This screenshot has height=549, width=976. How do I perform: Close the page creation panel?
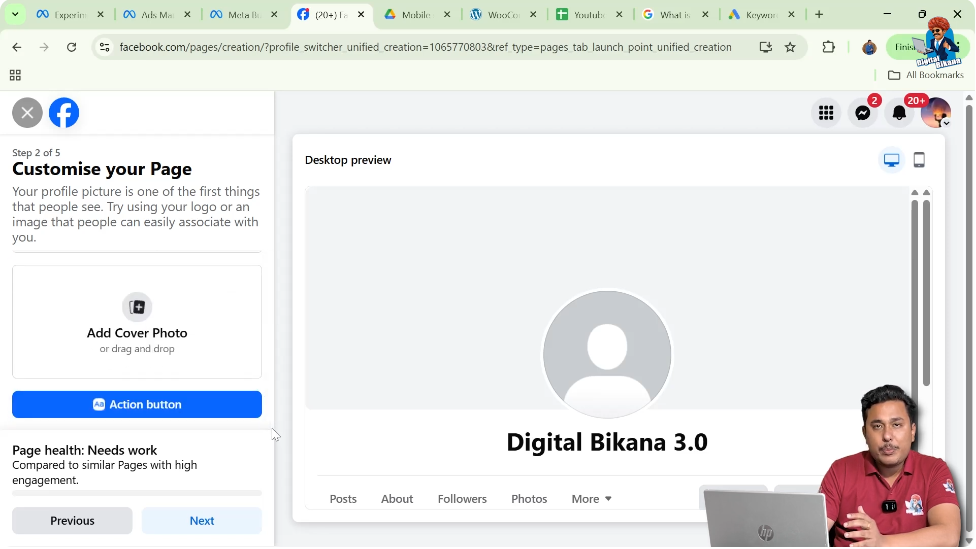(x=27, y=113)
